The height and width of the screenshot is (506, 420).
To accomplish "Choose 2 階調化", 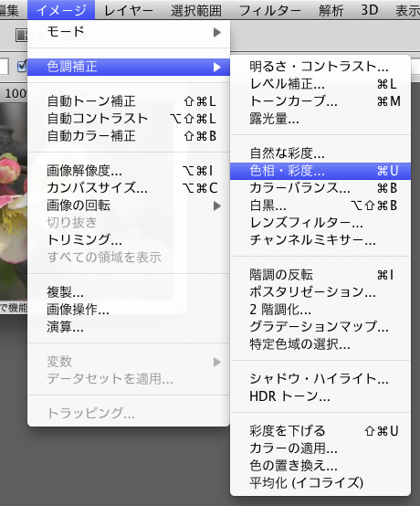I will (320, 310).
